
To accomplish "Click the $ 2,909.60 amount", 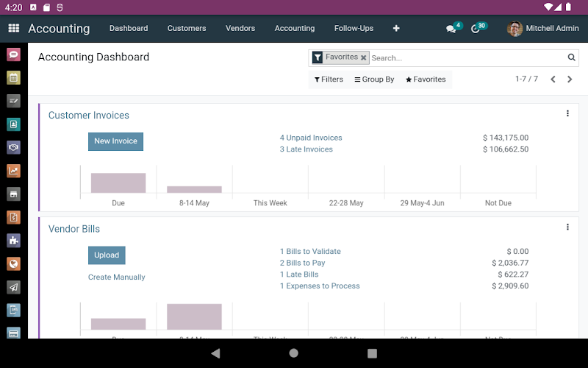I will [510, 286].
